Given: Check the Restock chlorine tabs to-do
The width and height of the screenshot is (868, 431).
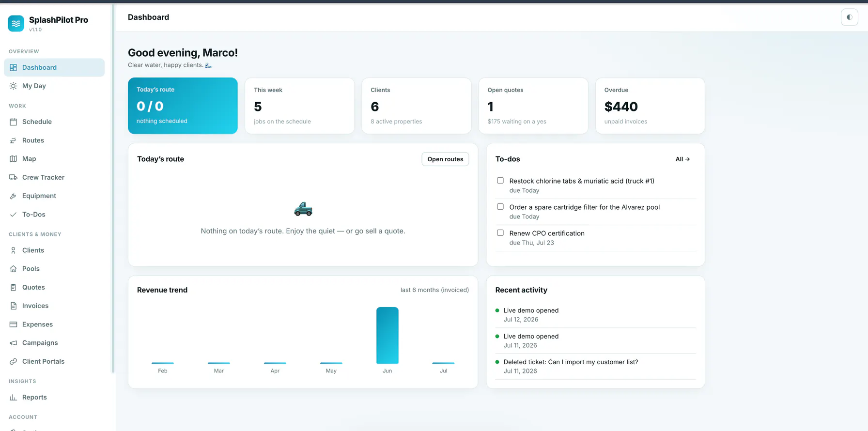Looking at the screenshot, I should [500, 181].
